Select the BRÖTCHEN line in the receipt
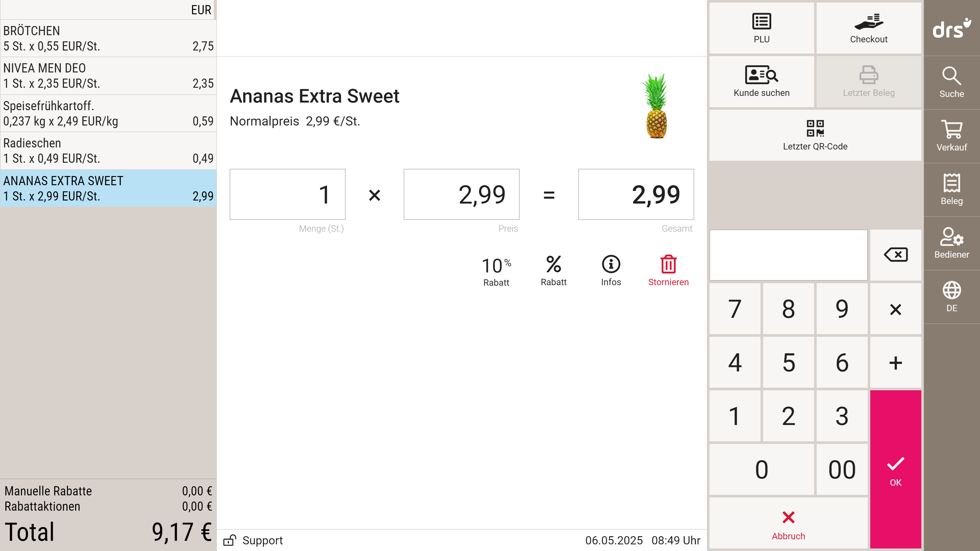Screen dimensions: 980x551 [x=108, y=39]
